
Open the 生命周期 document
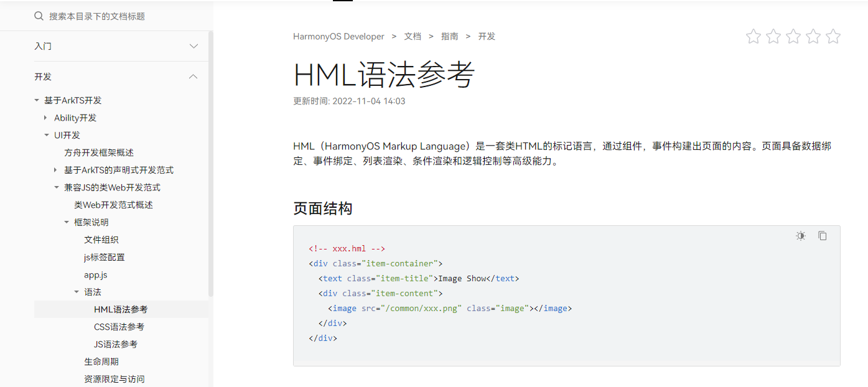pyautogui.click(x=101, y=361)
